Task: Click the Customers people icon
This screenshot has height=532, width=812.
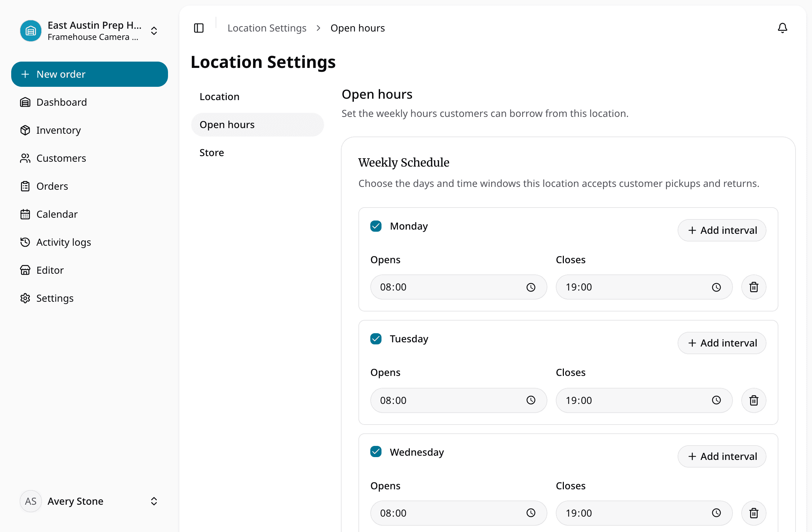Action: tap(25, 158)
